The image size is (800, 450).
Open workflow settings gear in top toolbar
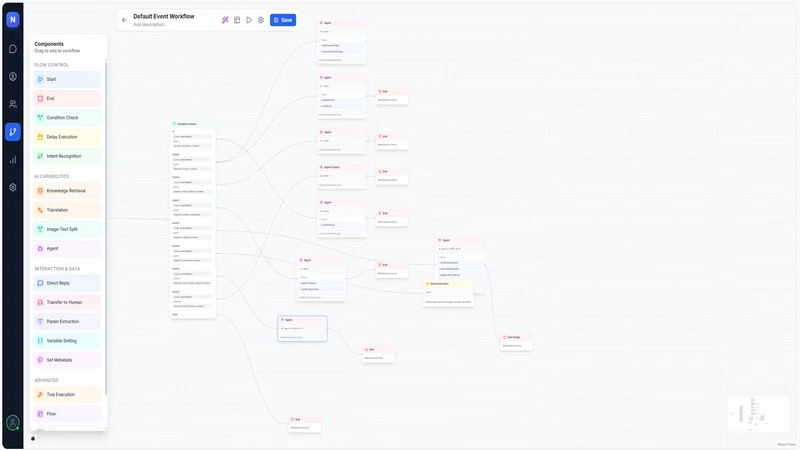[x=261, y=20]
